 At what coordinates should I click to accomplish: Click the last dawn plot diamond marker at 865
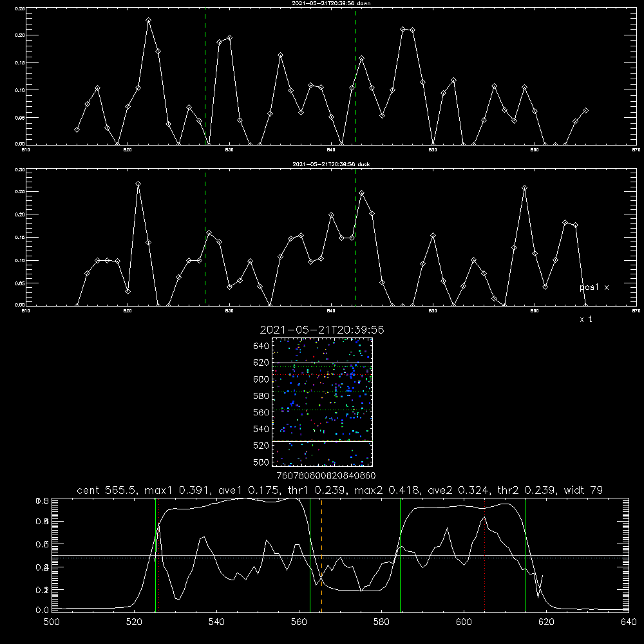[585, 111]
